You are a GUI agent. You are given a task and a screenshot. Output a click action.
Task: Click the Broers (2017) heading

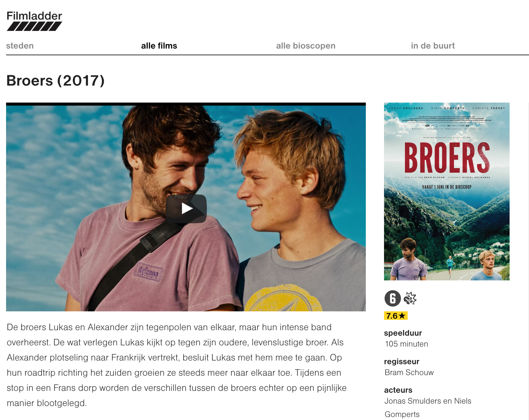pos(56,81)
